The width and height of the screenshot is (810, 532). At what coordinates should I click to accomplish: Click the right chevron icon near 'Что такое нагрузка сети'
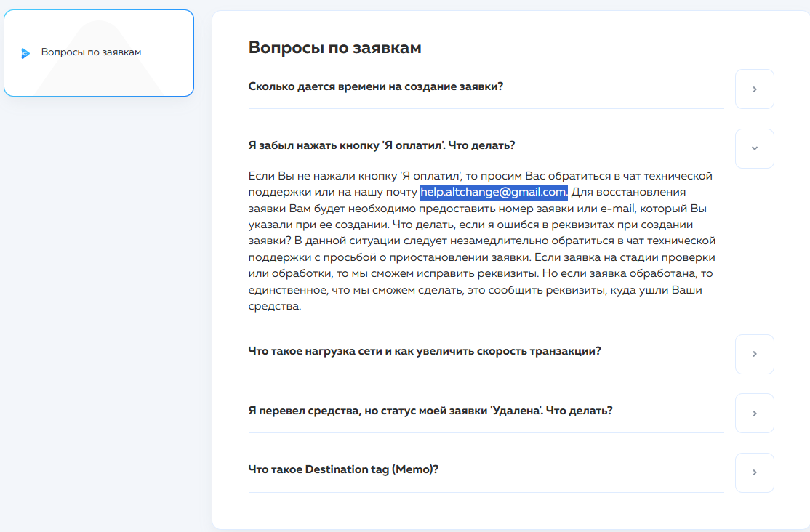[x=754, y=354]
